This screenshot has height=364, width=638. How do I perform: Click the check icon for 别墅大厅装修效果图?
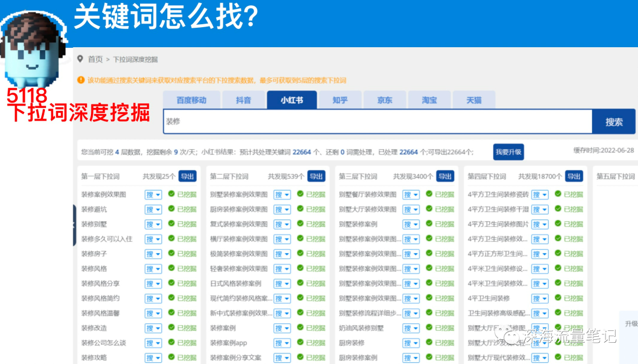tap(429, 209)
